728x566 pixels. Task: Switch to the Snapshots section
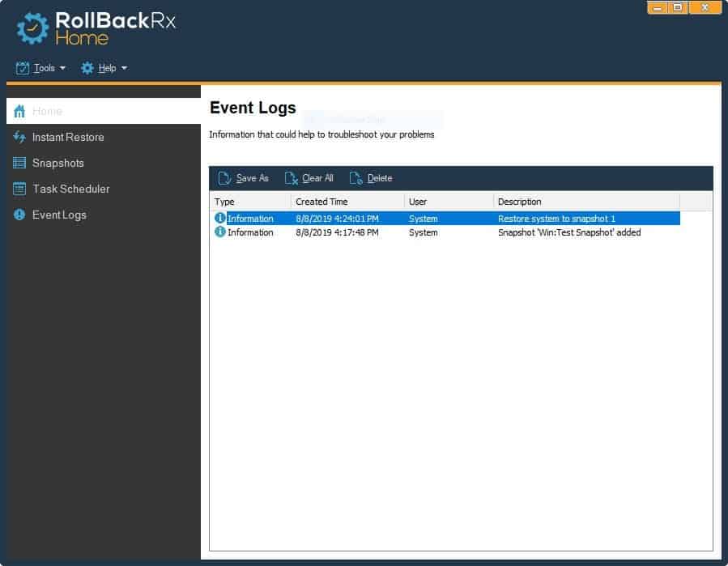coord(103,163)
